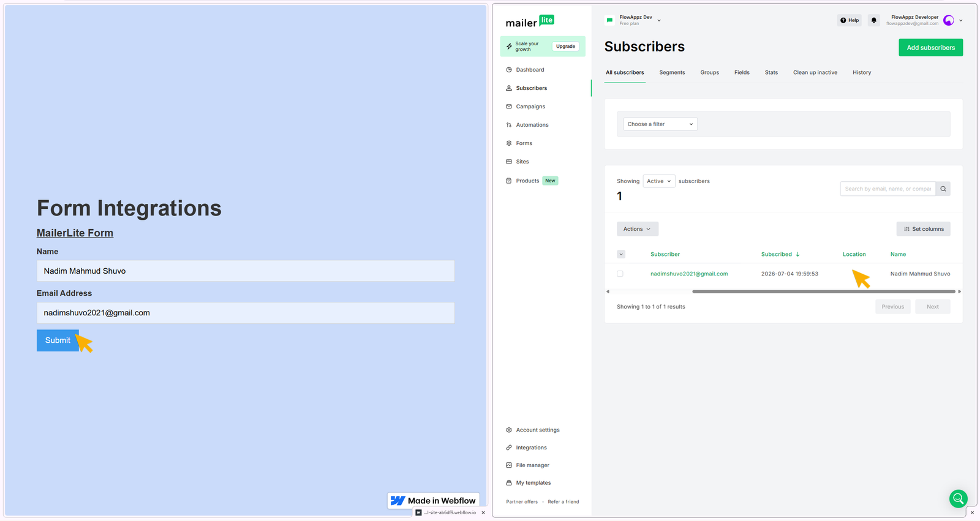The image size is (980, 521).
Task: Click the Partner offers link
Action: (x=522, y=502)
